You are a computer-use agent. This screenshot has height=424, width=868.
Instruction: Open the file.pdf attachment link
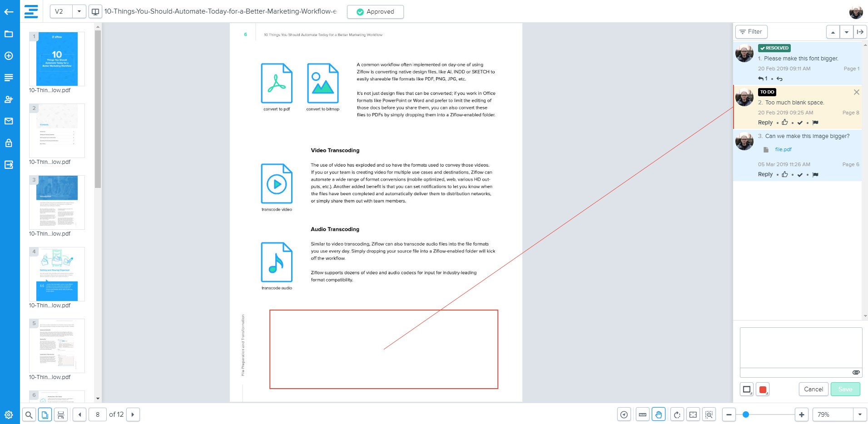[x=783, y=149]
